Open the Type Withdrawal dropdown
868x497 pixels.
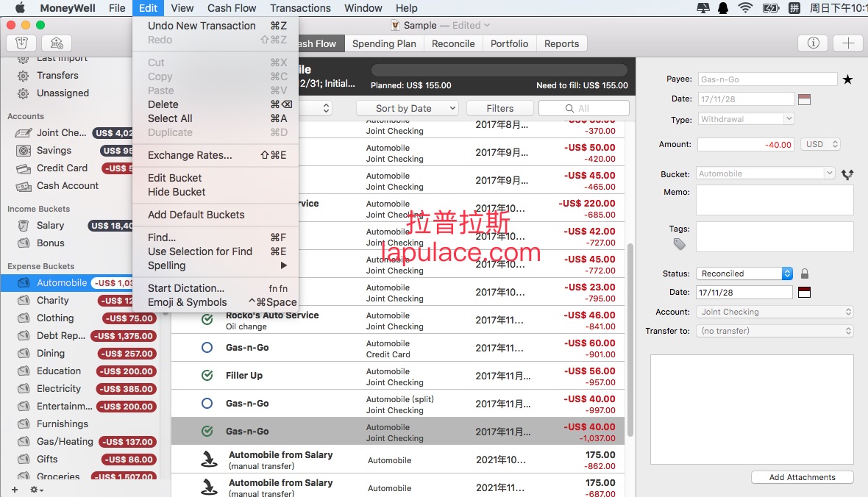[746, 119]
